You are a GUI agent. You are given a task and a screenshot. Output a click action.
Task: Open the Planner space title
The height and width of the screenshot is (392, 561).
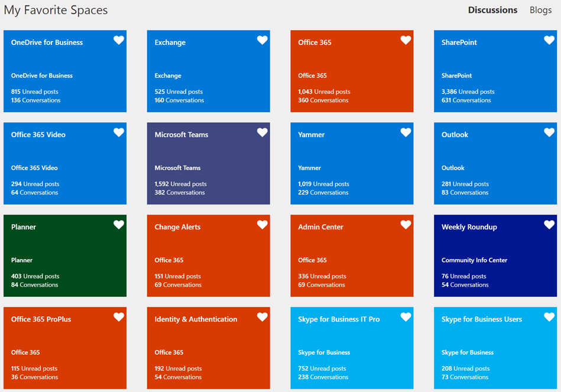coord(24,227)
